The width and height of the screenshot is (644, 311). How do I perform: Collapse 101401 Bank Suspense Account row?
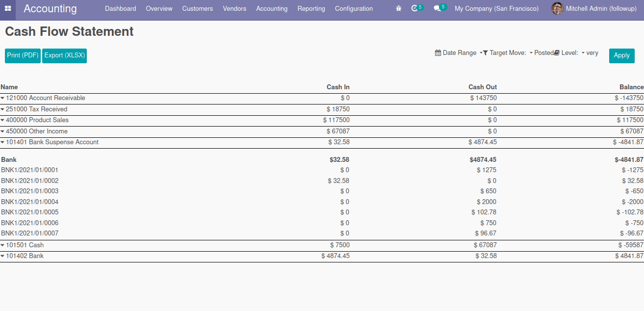click(3, 142)
